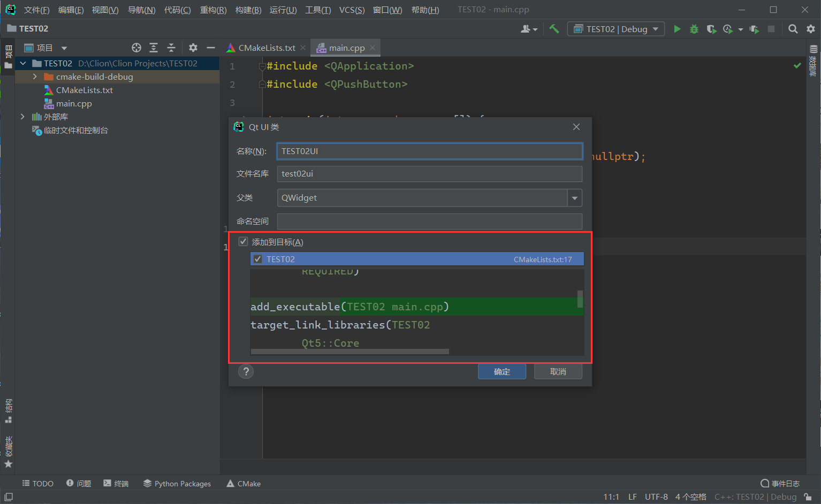This screenshot has height=504, width=821.
Task: Run TEST02 with coverage
Action: coord(711,29)
